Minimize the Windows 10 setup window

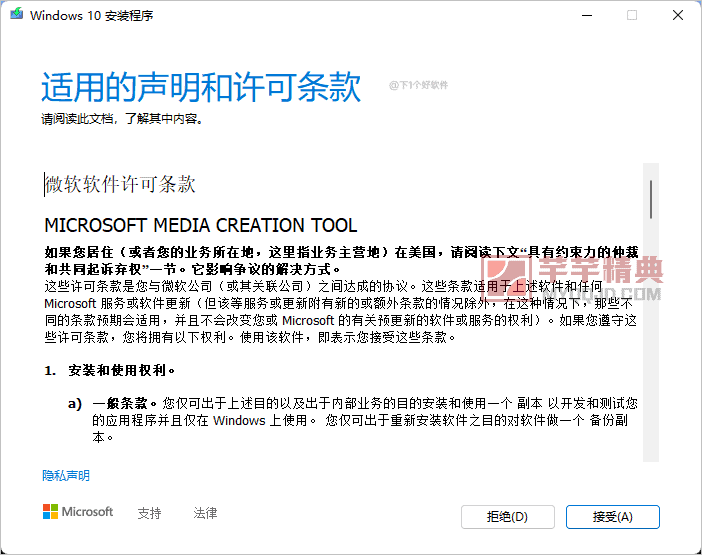tap(587, 15)
